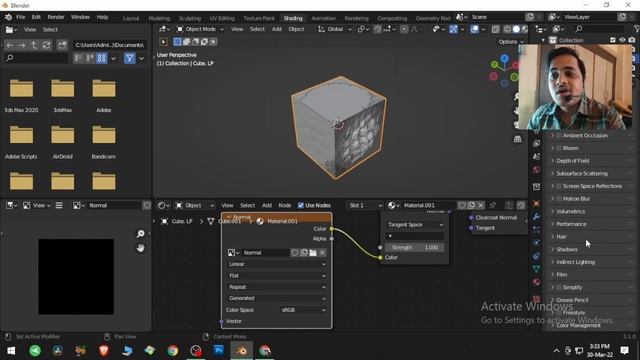
Task: Enable the Motion Blur checkbox
Action: [x=559, y=199]
